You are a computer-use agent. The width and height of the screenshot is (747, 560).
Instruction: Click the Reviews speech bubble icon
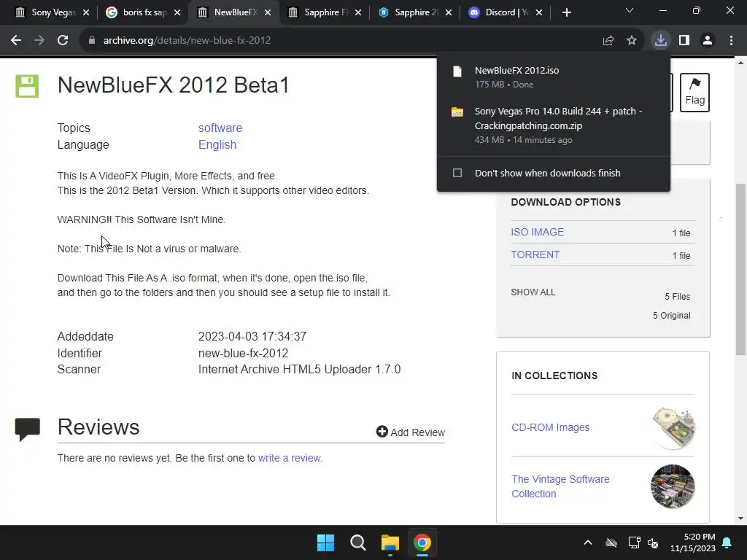click(27, 429)
